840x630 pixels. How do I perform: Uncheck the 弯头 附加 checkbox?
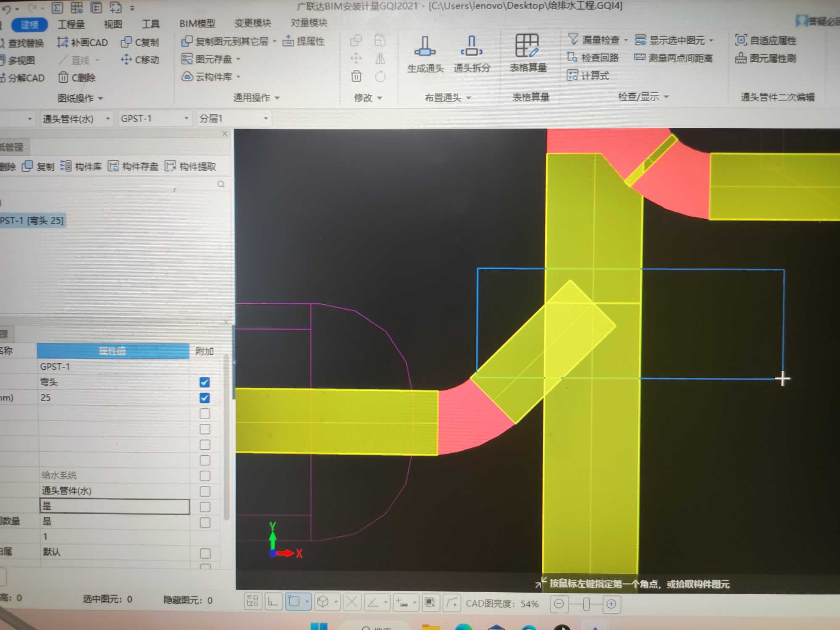205,382
